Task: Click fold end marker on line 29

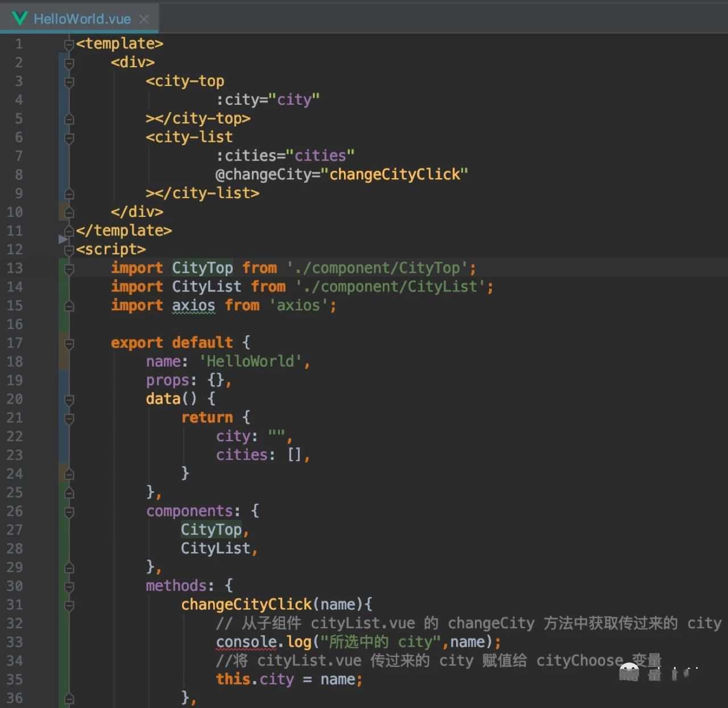Action: click(69, 567)
